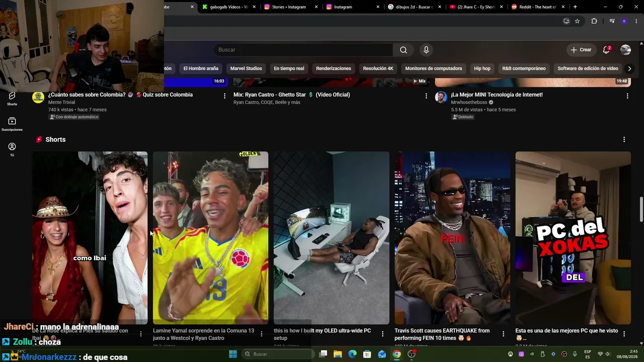Open the Windows Start menu
Screen dimensions: 644x362
[233, 354]
